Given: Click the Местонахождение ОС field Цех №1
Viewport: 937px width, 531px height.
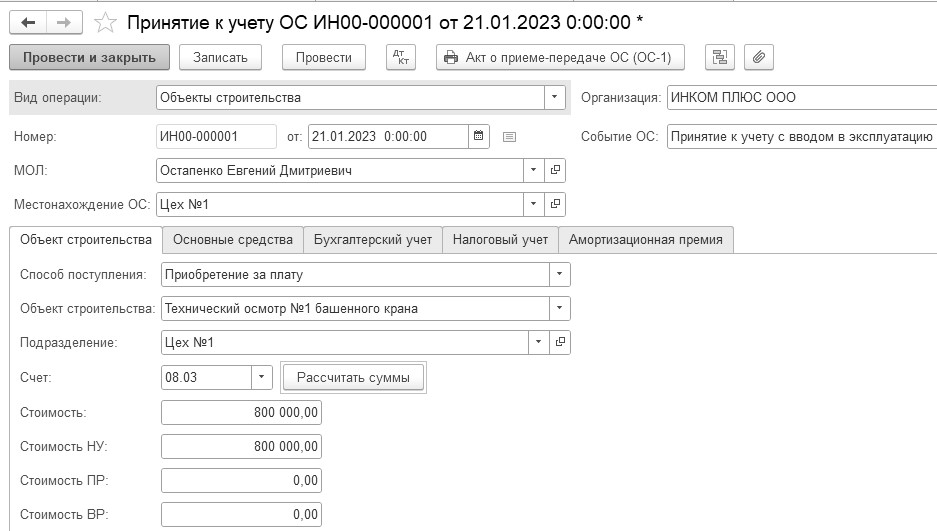Looking at the screenshot, I should (339, 204).
